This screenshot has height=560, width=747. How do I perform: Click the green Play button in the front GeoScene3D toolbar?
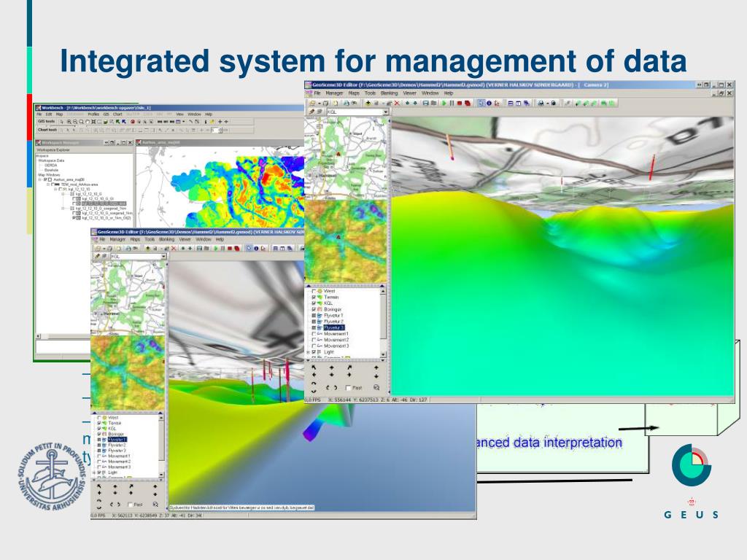coord(444,103)
